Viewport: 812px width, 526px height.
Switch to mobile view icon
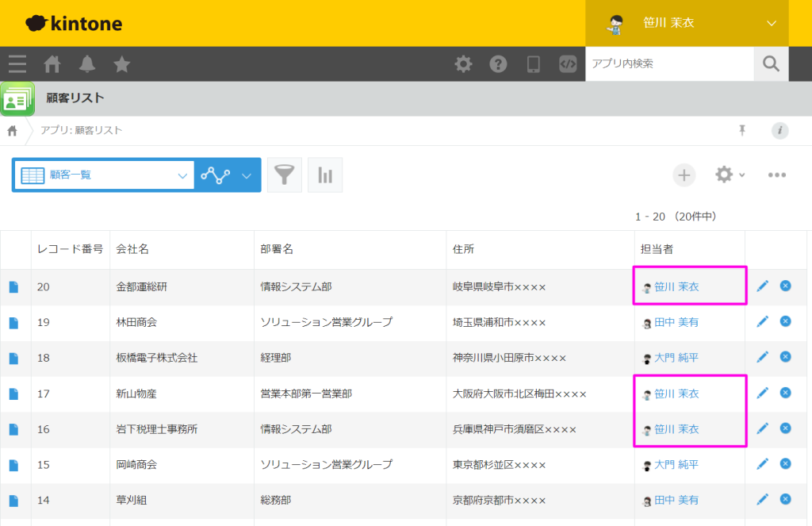[534, 63]
